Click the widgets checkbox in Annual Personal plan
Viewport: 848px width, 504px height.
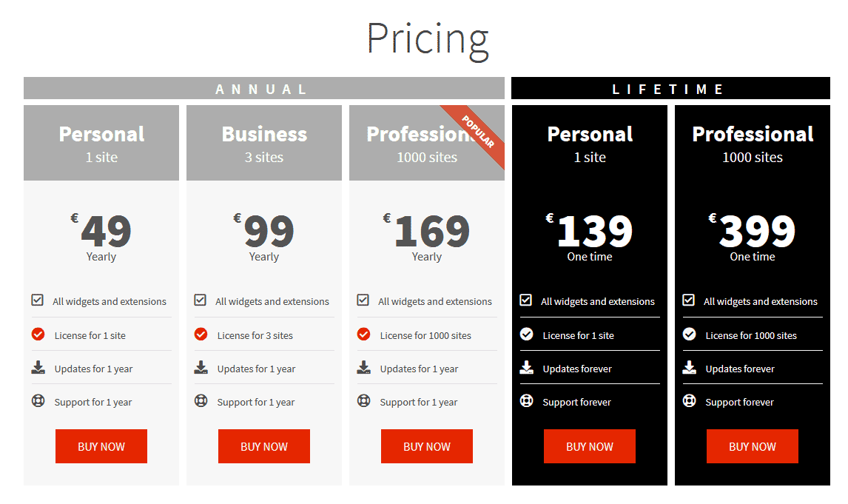coord(37,300)
